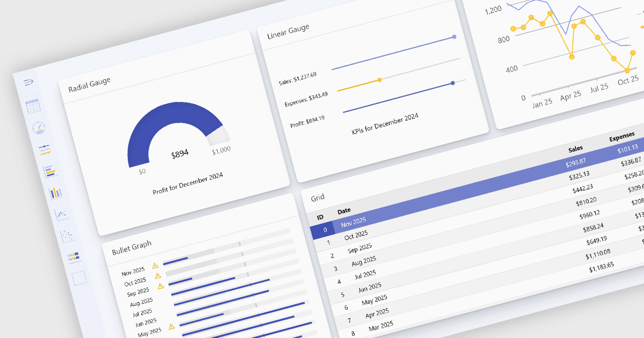Click the Bullet Graph panel title
Image resolution: width=644 pixels, height=338 pixels.
coord(131,247)
